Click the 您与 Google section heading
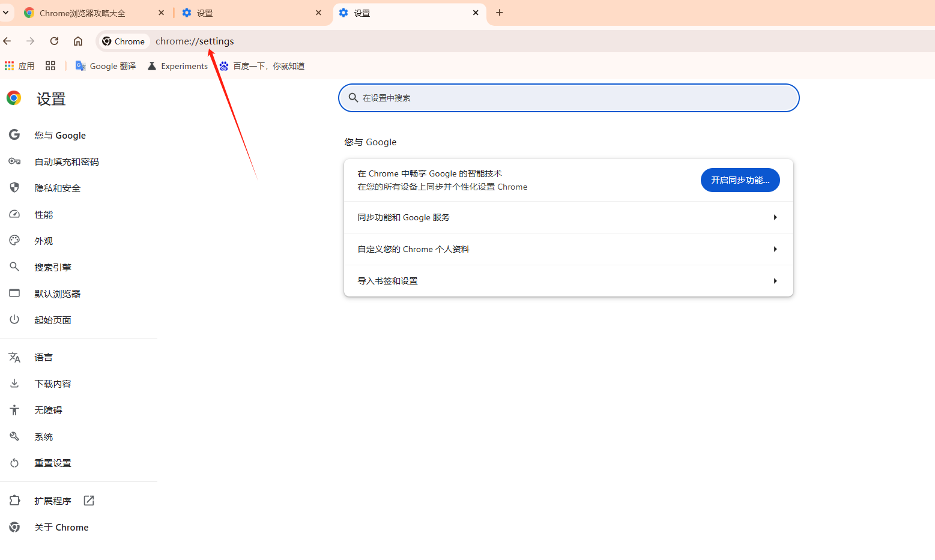 coord(371,142)
